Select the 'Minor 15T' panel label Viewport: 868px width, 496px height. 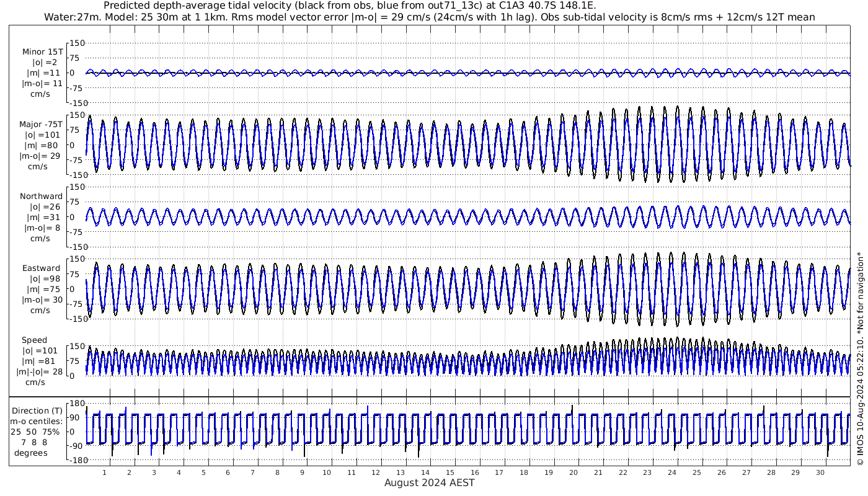coord(42,51)
